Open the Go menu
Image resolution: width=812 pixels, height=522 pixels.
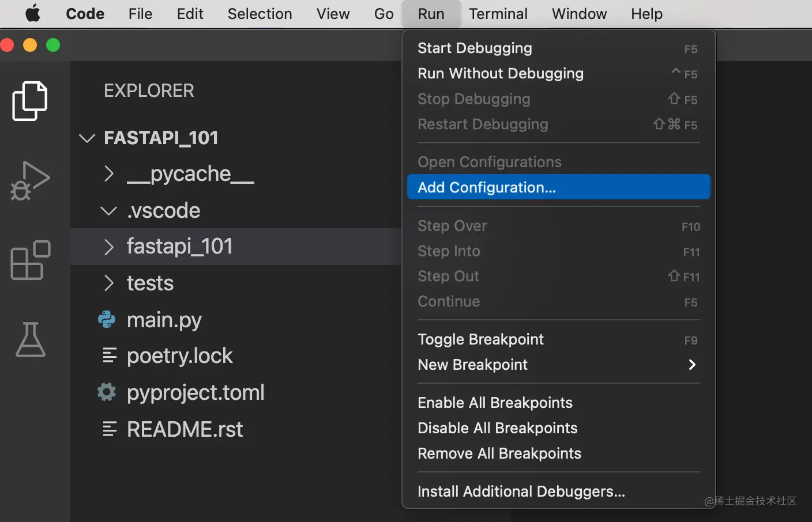(384, 14)
